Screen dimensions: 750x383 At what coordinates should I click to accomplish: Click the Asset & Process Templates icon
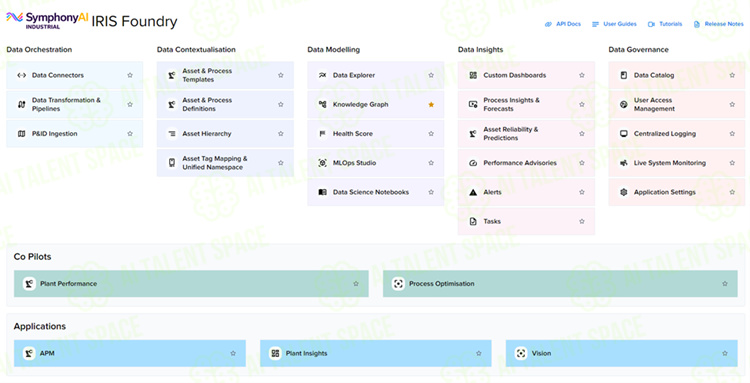[x=172, y=75]
